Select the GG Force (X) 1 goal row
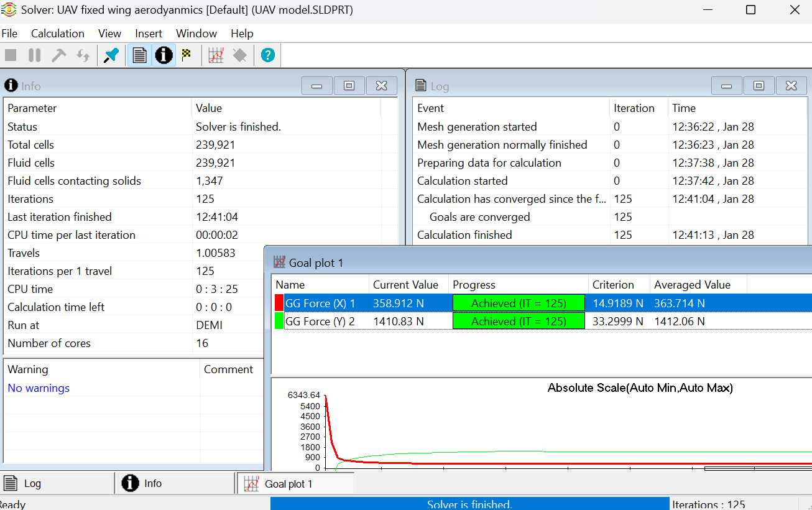The height and width of the screenshot is (510, 812). (542, 303)
